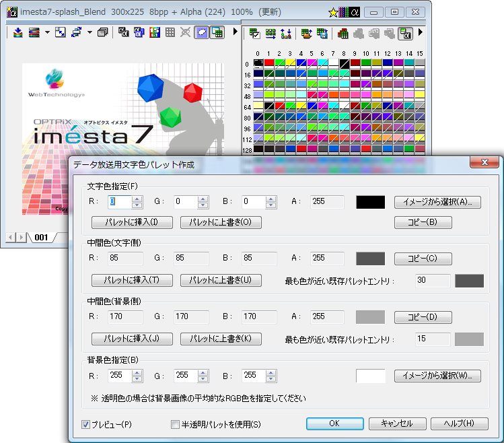Viewport: 504px width, 443px height.
Task: Click the image resize arrows icon
Action: (x=60, y=32)
